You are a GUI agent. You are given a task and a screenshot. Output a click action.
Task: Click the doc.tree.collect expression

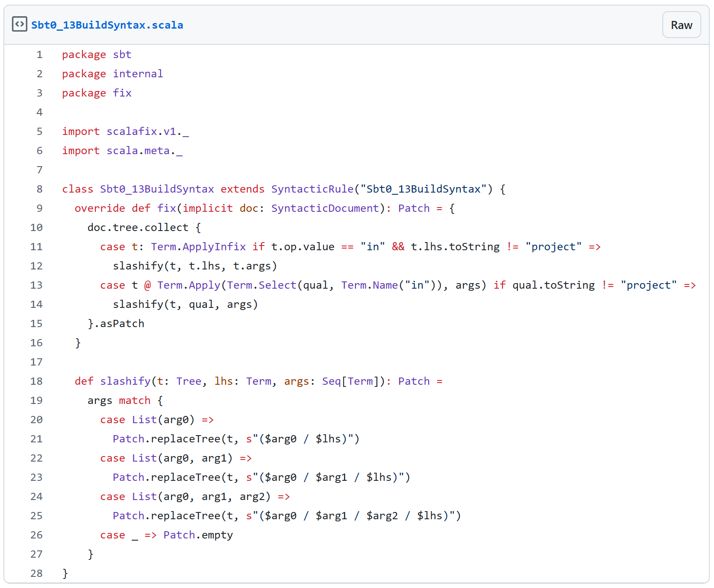[x=138, y=228]
